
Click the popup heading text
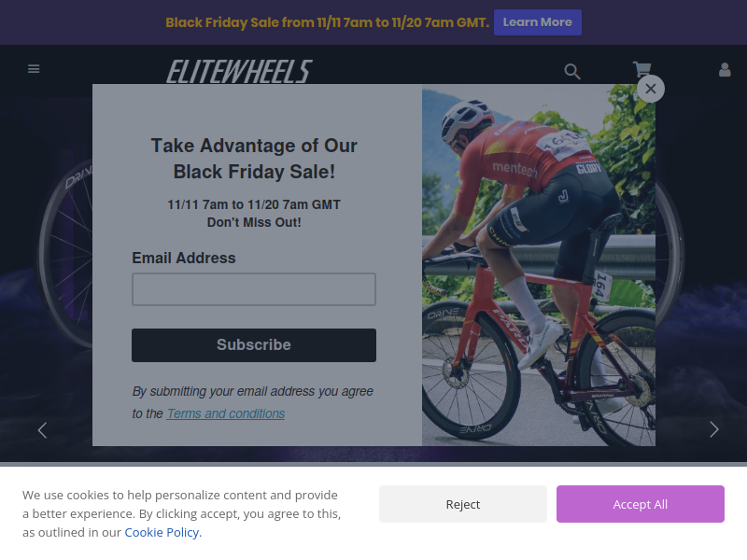click(x=254, y=159)
